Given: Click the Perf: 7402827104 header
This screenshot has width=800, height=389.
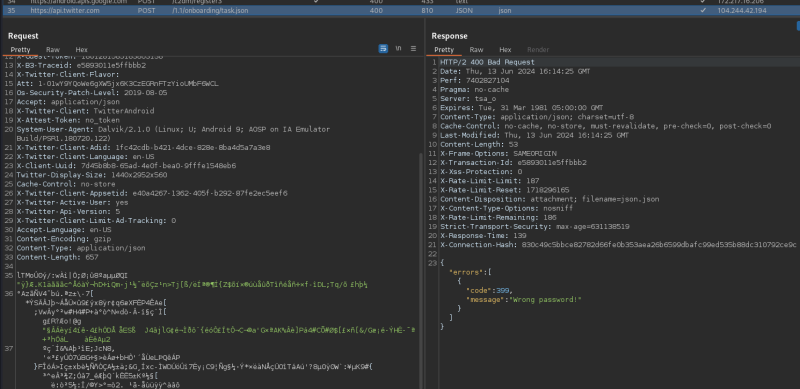Looking at the screenshot, I should pos(474,81).
